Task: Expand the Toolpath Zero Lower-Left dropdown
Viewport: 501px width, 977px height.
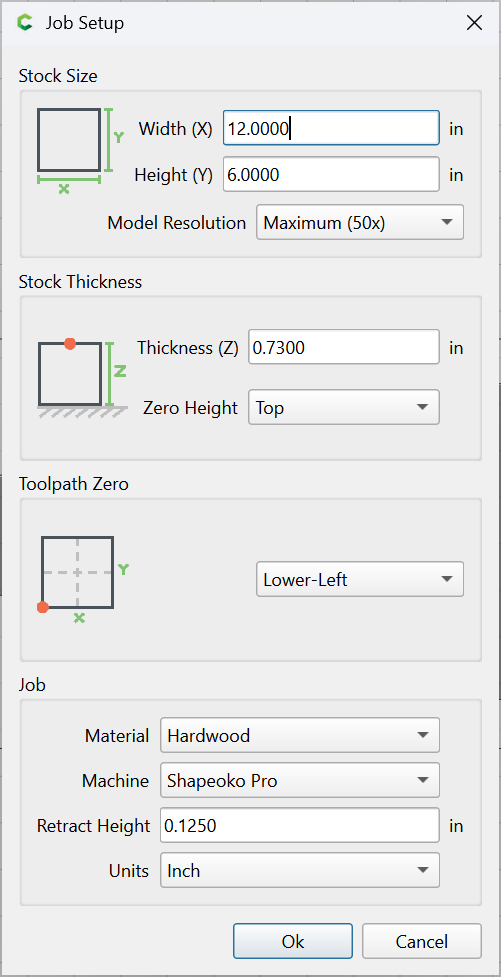Action: 360,579
